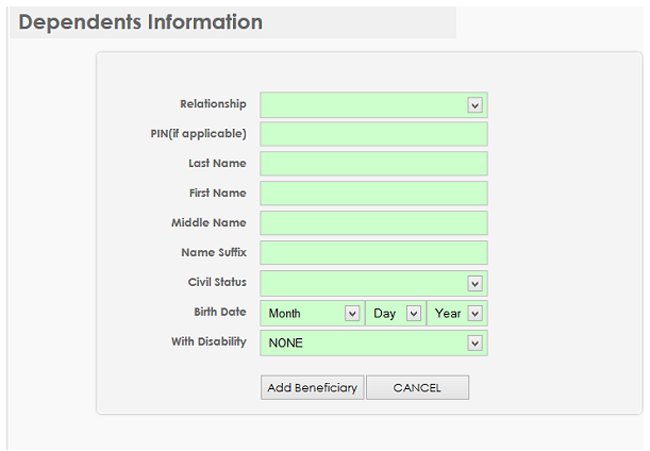Open the birth Day dropdown
This screenshot has height=451, width=650.
tap(396, 313)
